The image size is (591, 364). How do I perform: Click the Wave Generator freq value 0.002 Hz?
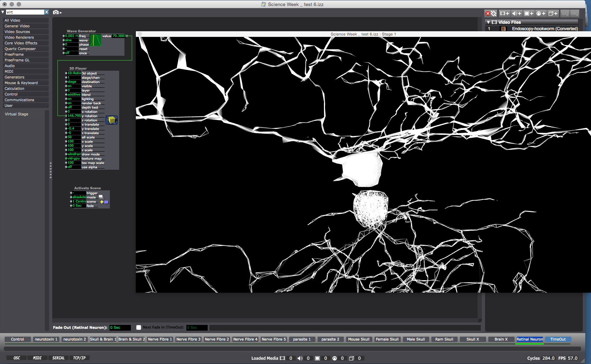(x=72, y=36)
